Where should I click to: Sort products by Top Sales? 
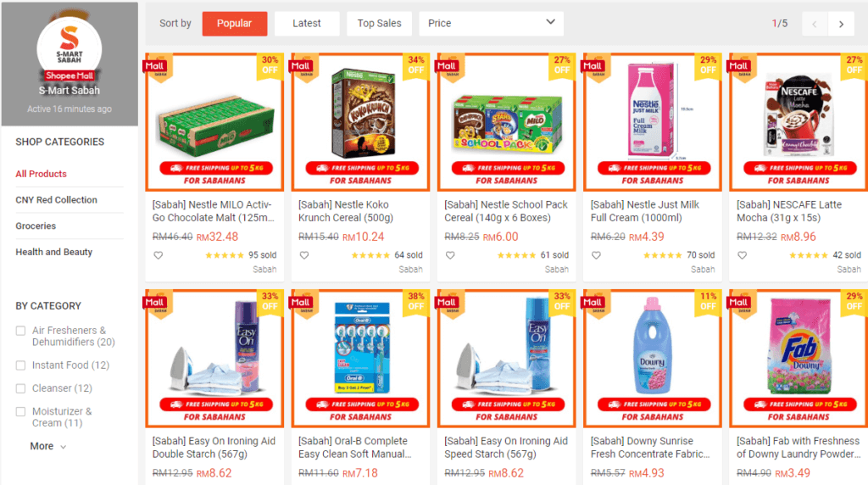click(x=379, y=24)
